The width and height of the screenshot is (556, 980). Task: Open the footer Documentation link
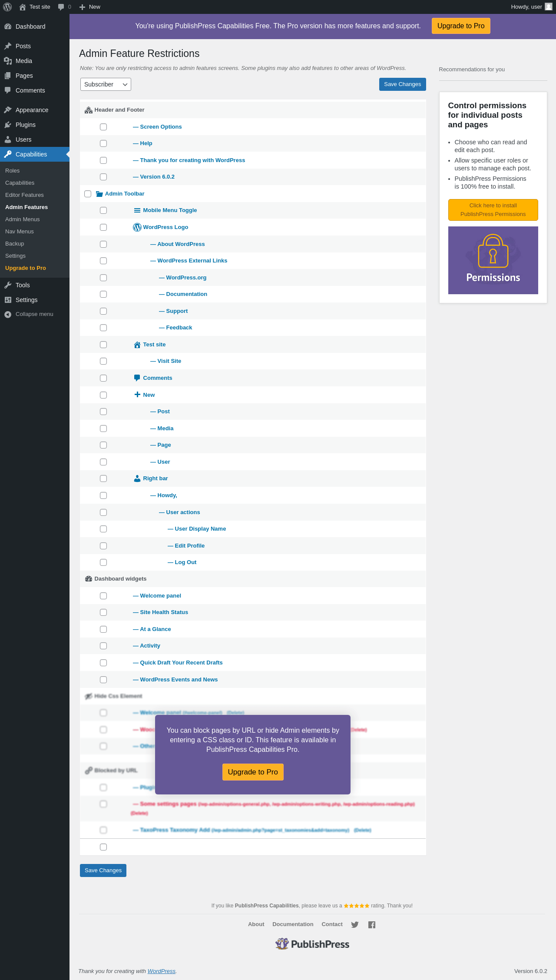coord(293,924)
